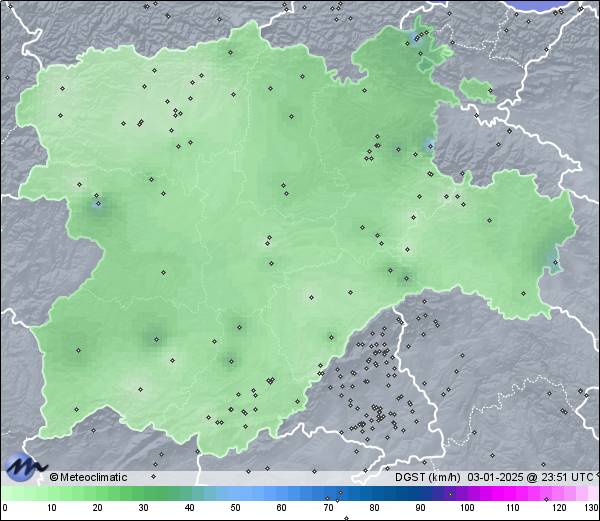The image size is (600, 521).
Task: Click the 130 value on the scale
Action: click(591, 508)
